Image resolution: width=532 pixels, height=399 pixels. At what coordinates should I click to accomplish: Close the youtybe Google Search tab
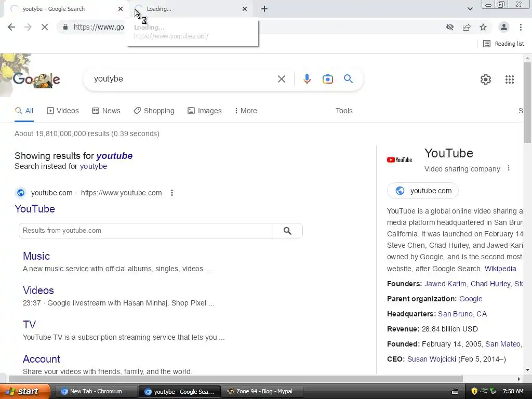(x=121, y=9)
